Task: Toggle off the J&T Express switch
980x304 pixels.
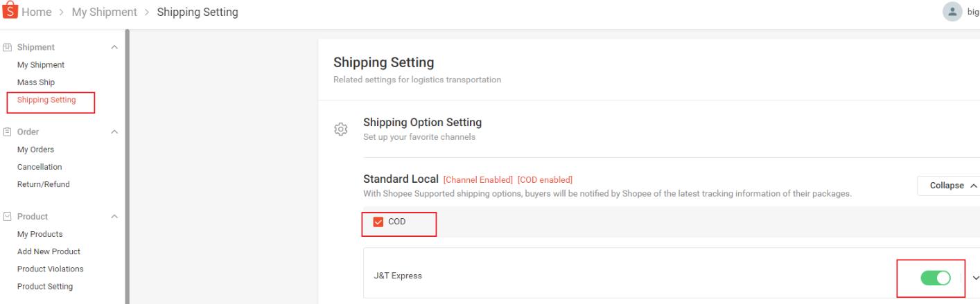Action: point(936,278)
